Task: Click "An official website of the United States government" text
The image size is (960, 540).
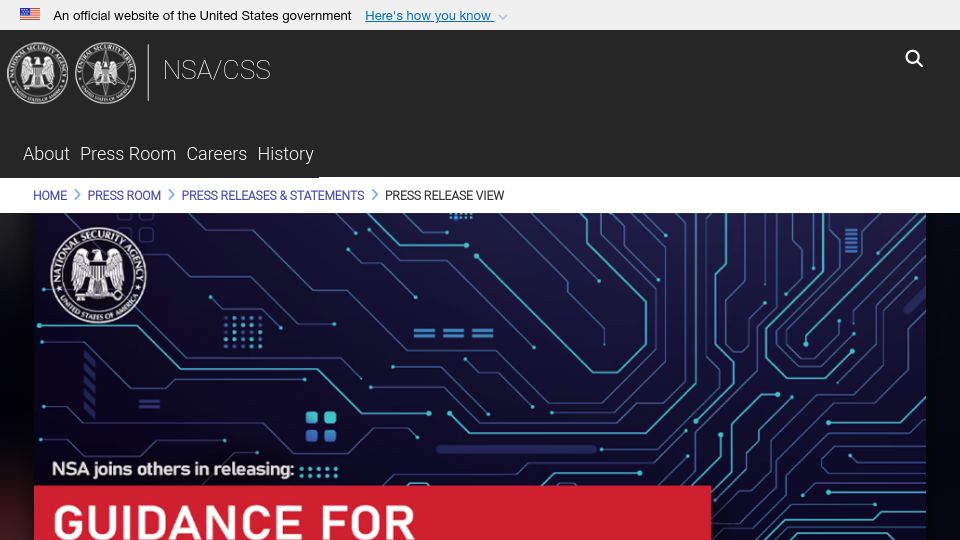Action: [x=202, y=15]
